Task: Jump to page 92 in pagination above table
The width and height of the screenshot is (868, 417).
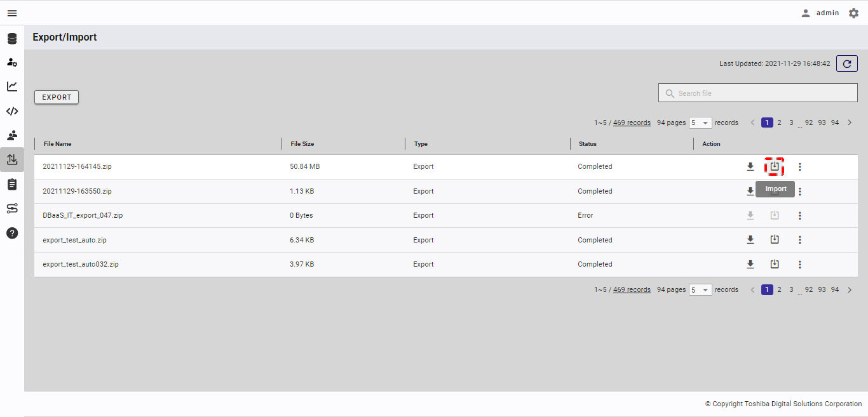Action: (x=809, y=122)
